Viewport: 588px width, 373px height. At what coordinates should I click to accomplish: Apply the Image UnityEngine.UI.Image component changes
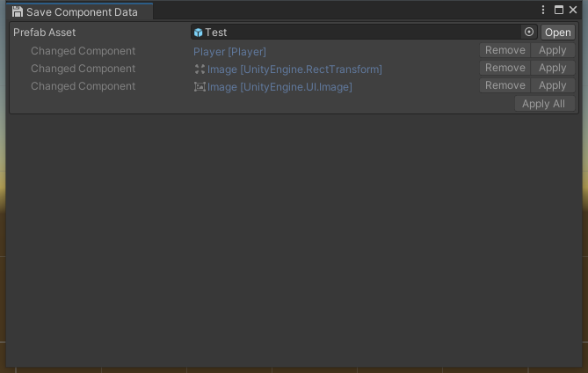[552, 85]
